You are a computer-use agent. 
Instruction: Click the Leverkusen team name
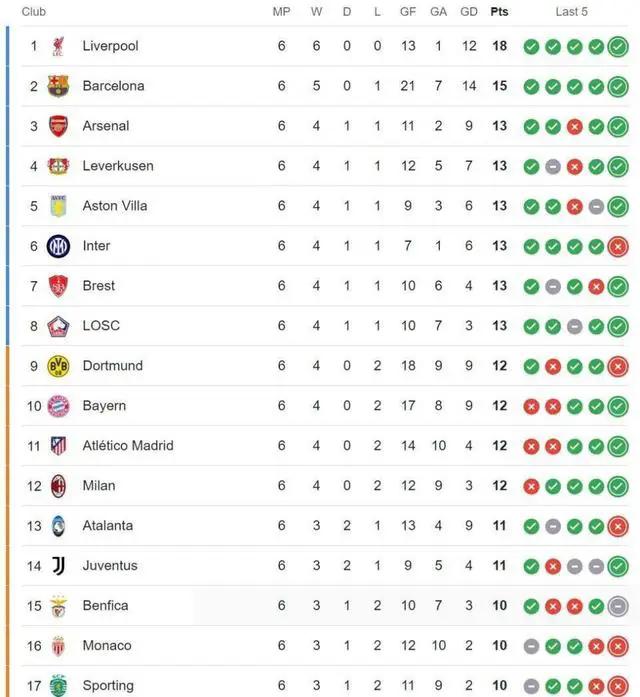[x=118, y=166]
